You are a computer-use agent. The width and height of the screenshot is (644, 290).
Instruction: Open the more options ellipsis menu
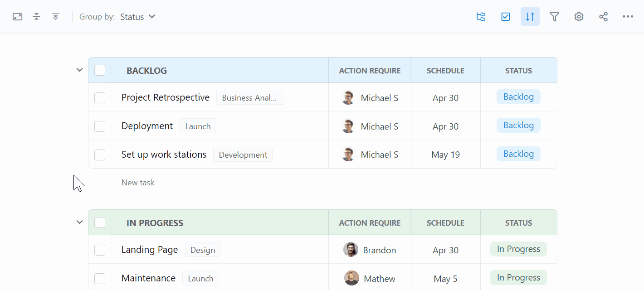628,17
